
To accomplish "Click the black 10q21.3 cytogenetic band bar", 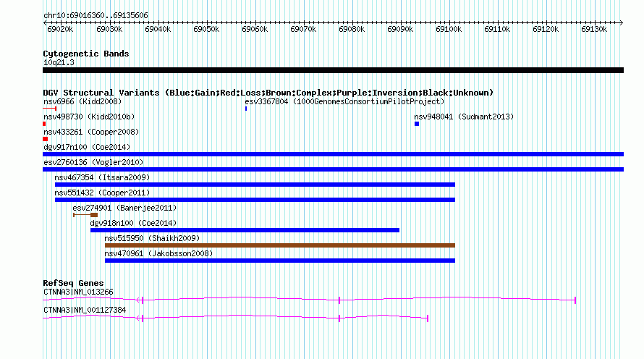I will [x=333, y=70].
